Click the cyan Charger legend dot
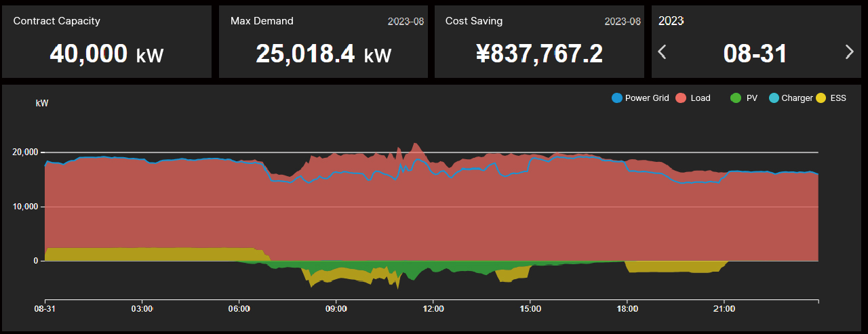Screen dimensions: 868x334 774,98
